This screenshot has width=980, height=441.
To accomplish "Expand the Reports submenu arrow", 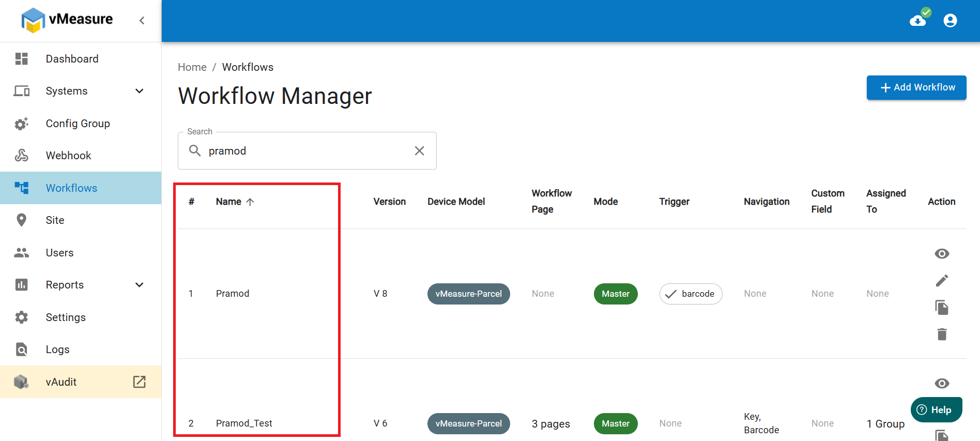I will tap(140, 285).
